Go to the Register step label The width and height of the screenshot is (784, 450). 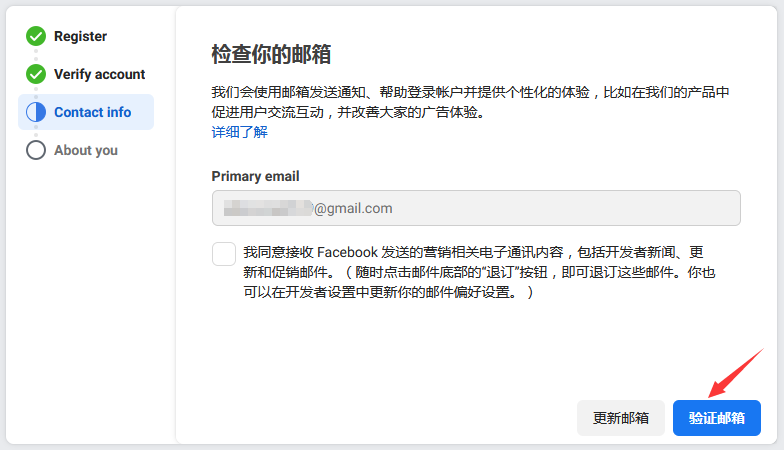tap(80, 36)
